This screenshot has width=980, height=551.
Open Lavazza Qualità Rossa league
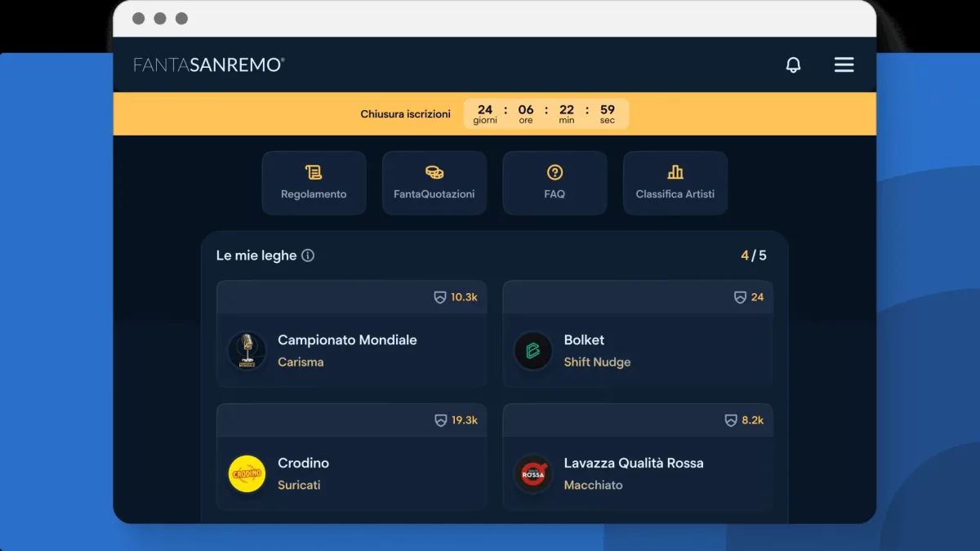[x=633, y=463]
